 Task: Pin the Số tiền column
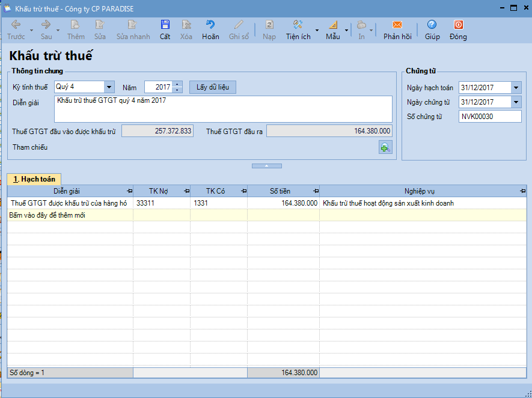[316, 191]
